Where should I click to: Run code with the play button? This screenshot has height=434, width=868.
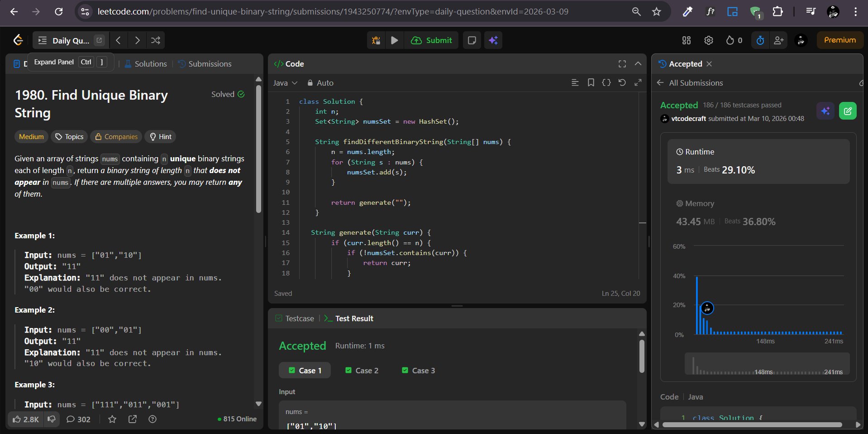(x=394, y=40)
